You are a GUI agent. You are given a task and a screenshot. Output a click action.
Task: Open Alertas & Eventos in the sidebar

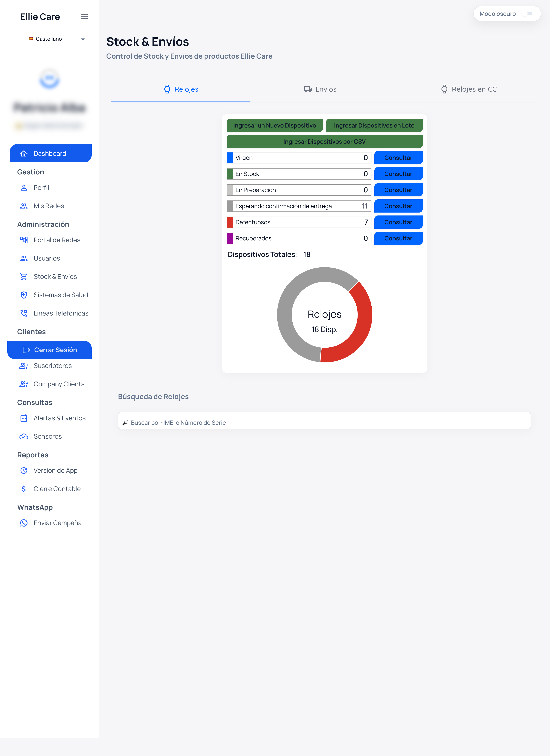[51, 418]
